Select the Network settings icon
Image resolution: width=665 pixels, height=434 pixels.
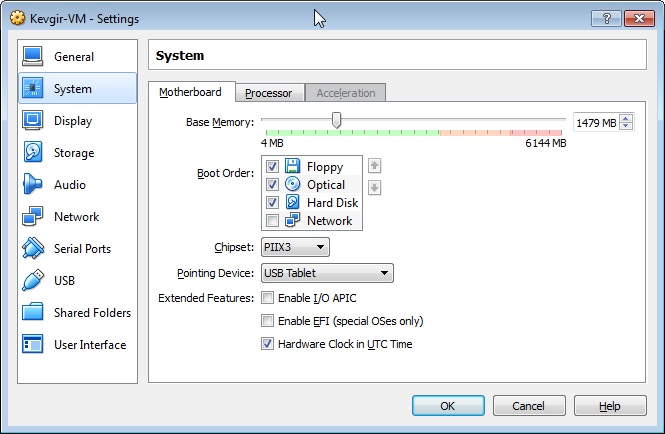33,217
